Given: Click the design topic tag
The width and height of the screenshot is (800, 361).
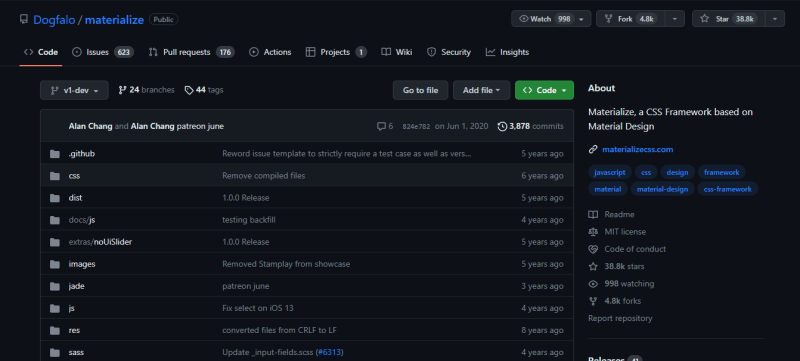Looking at the screenshot, I should (678, 172).
